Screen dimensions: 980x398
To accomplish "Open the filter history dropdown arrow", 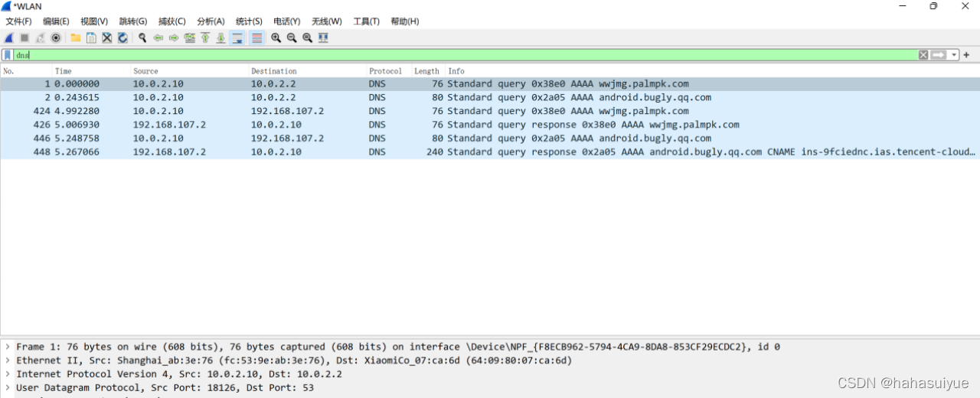I will tap(954, 55).
